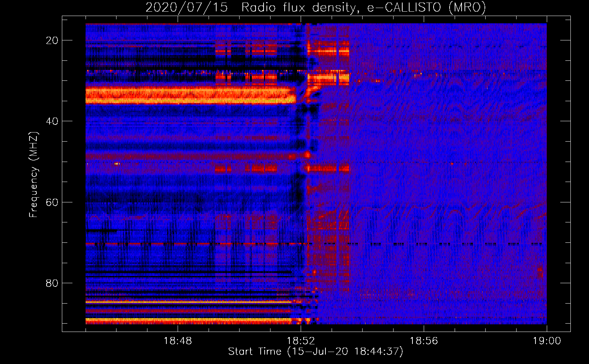Click the 'Frequency (MHZ)' axis label
This screenshot has height=364, width=589.
[x=33, y=175]
